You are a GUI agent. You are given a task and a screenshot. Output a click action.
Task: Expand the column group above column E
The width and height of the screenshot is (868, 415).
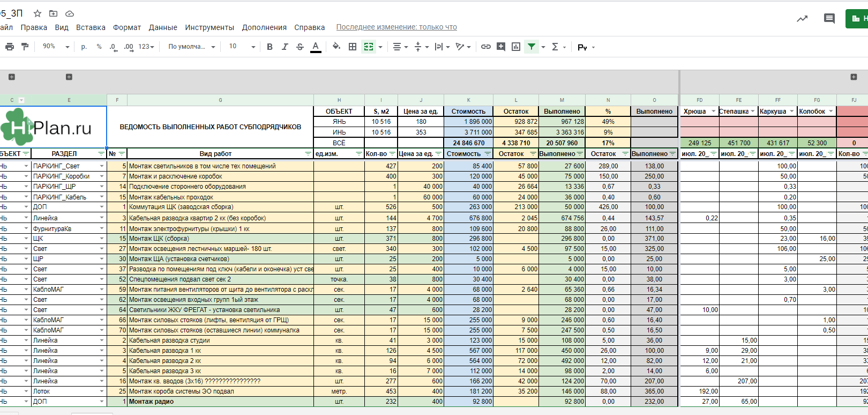69,77
